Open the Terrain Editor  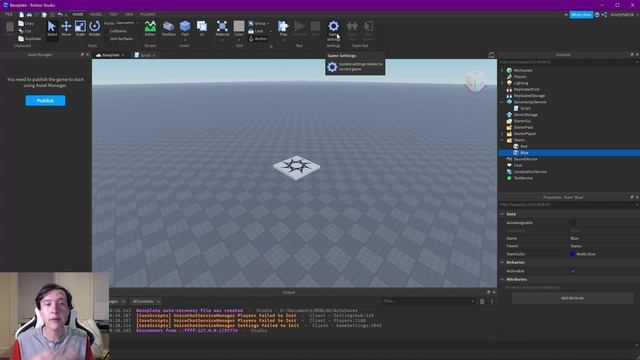[150, 29]
